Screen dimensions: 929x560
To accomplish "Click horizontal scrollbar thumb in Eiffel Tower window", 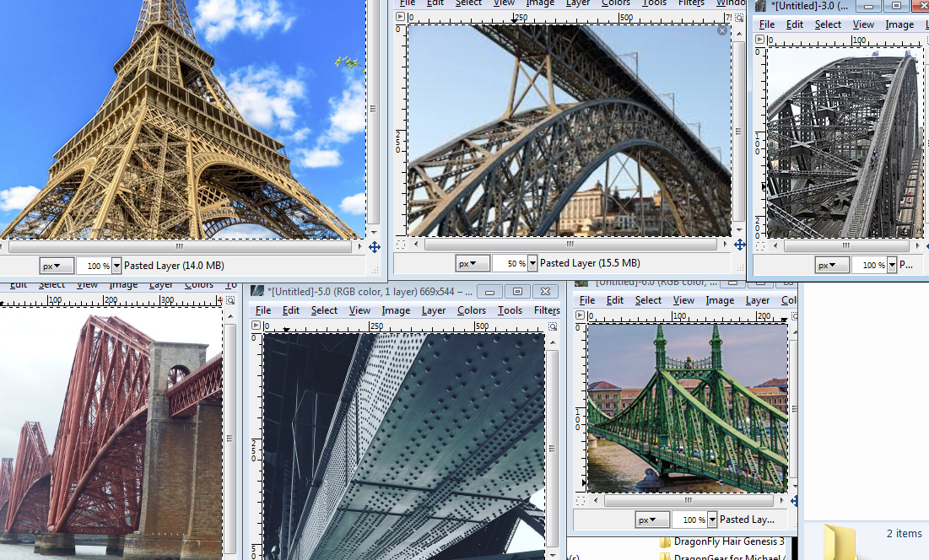I will 180,246.
